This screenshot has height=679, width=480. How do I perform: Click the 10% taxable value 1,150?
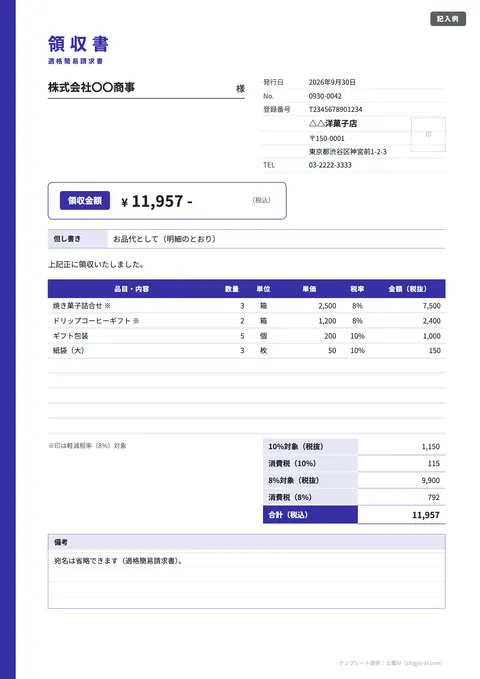tap(431, 446)
